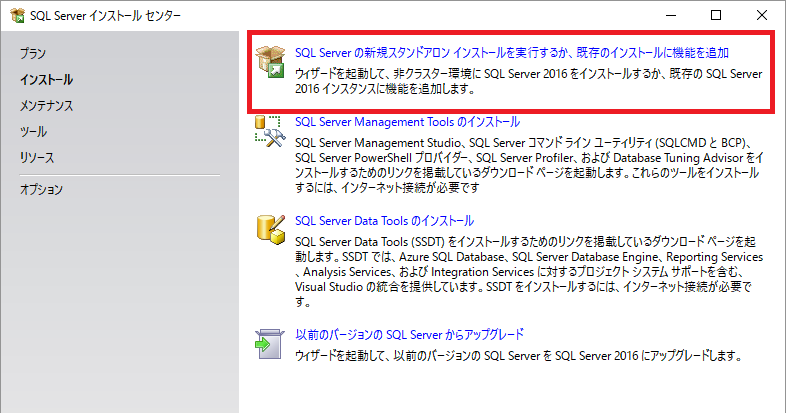Click the SQL Server Installation Center title bar icon

click(x=18, y=16)
